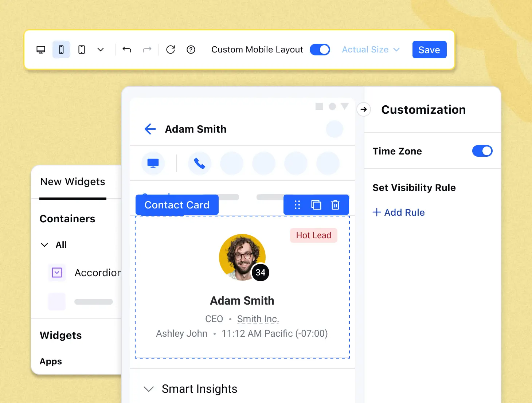Redo the last undone change
Image resolution: width=532 pixels, height=403 pixels.
(147, 50)
